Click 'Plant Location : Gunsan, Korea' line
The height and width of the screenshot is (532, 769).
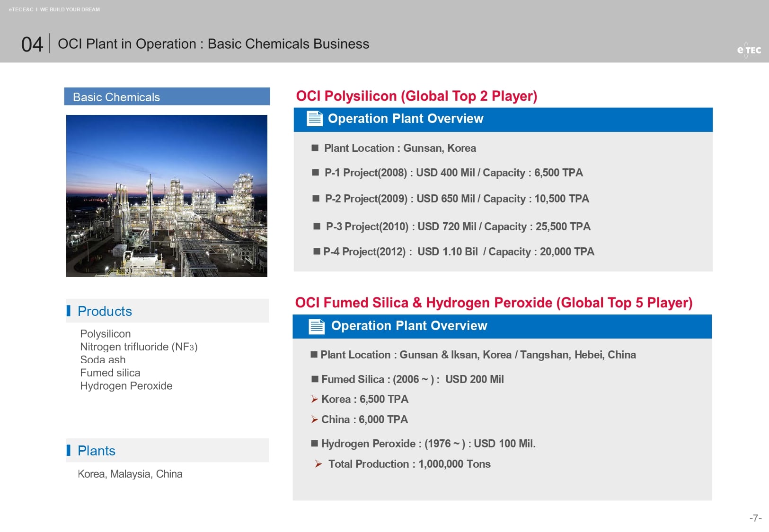[x=400, y=148]
